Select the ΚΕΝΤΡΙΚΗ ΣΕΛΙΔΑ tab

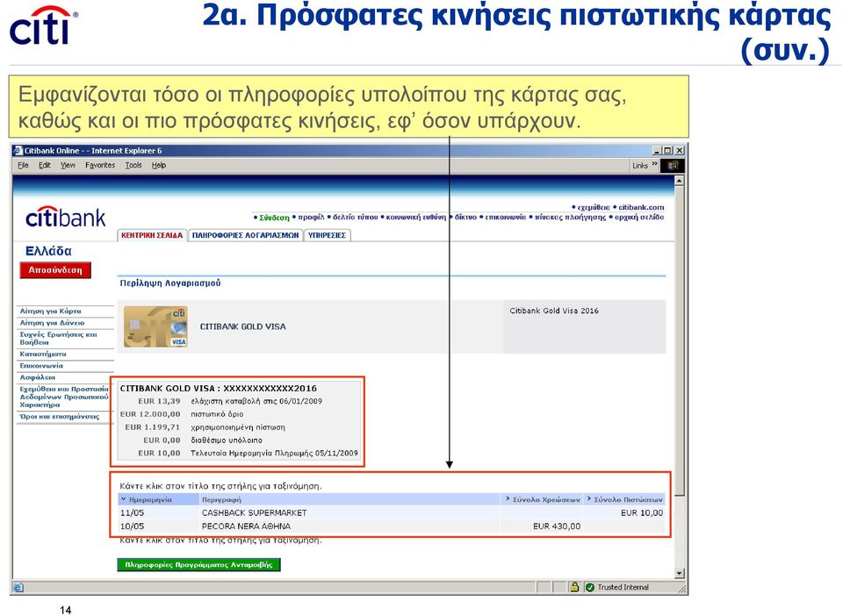pyautogui.click(x=152, y=235)
